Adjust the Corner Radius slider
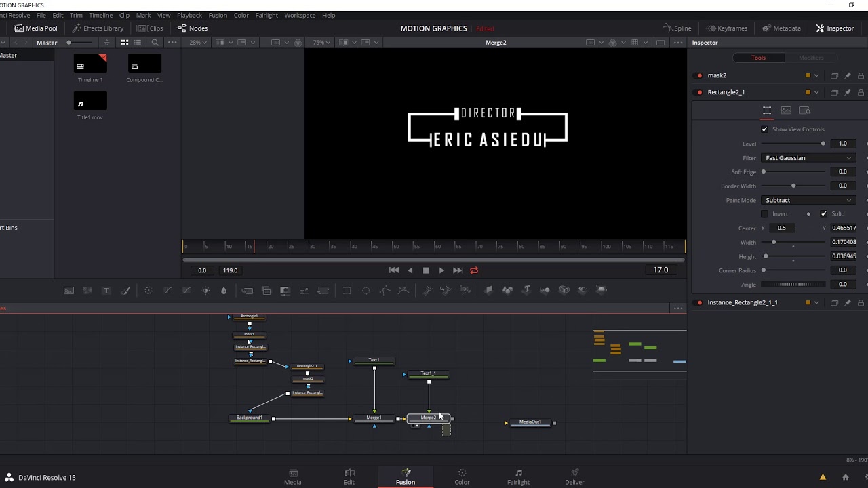The height and width of the screenshot is (488, 868). point(793,270)
